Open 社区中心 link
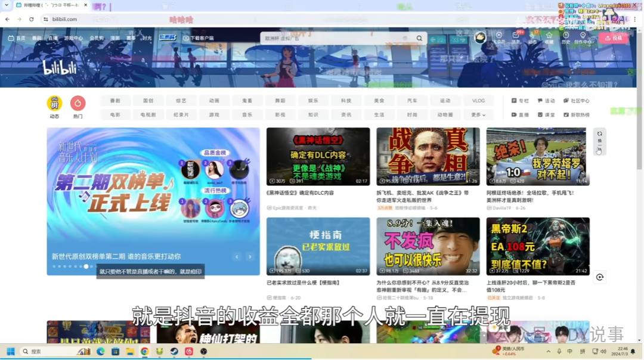This screenshot has height=360, width=644. 577,101
